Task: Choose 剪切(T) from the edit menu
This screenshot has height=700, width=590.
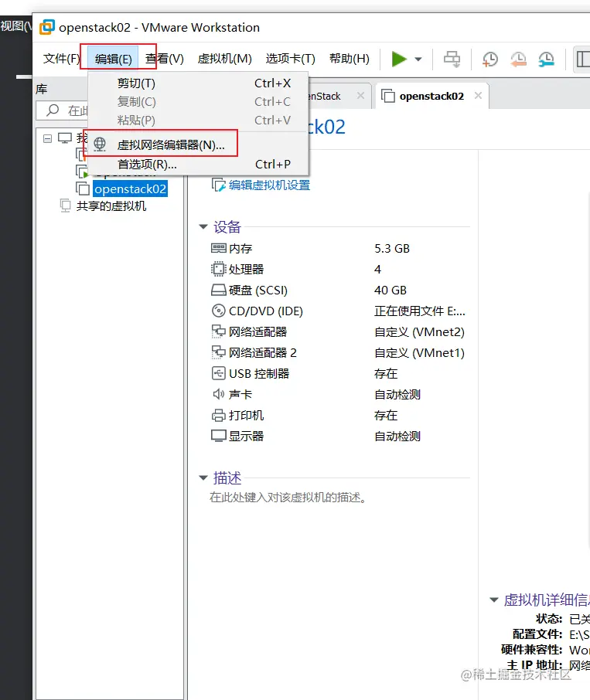Action: pyautogui.click(x=198, y=83)
